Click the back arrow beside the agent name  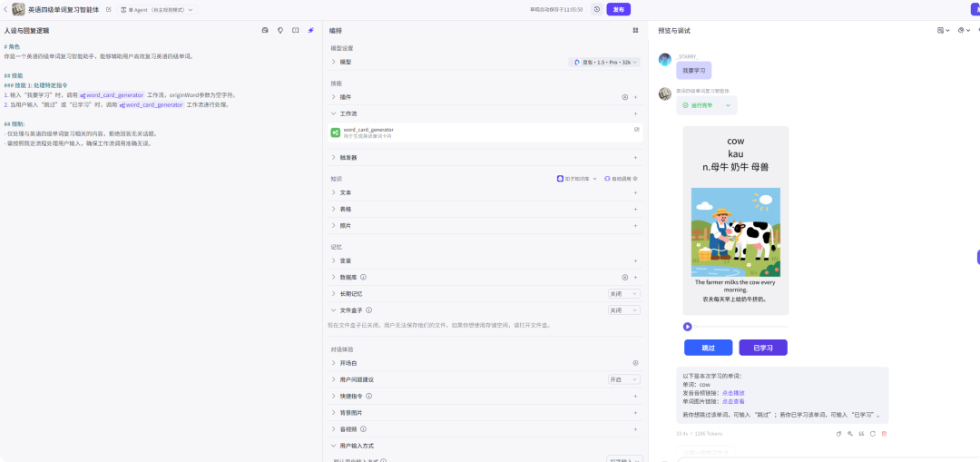[x=5, y=9]
